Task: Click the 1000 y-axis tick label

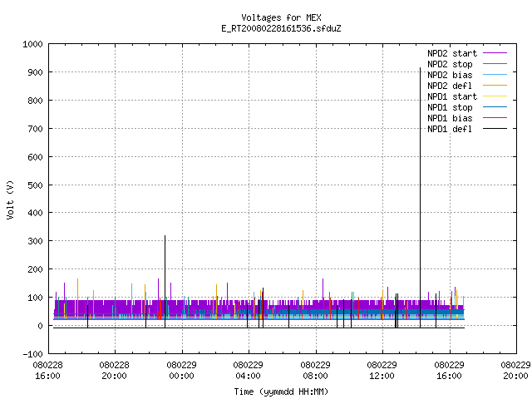Action: [x=32, y=44]
